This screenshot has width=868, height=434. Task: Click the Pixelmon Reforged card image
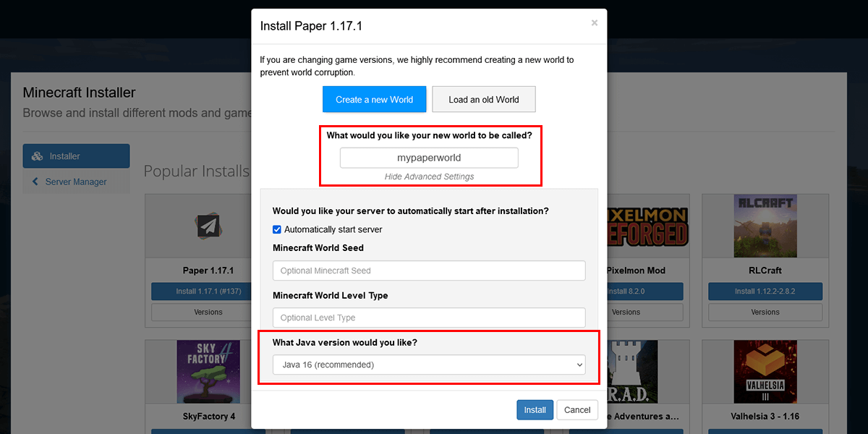(x=647, y=226)
